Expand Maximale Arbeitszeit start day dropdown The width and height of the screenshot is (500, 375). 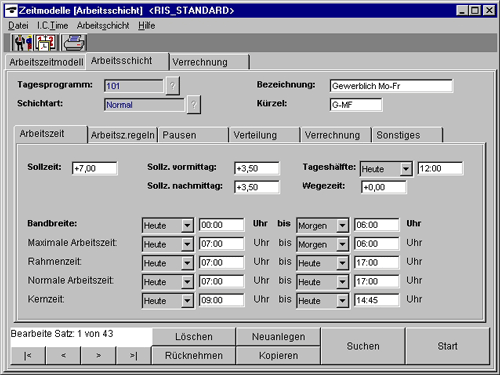[x=187, y=244]
